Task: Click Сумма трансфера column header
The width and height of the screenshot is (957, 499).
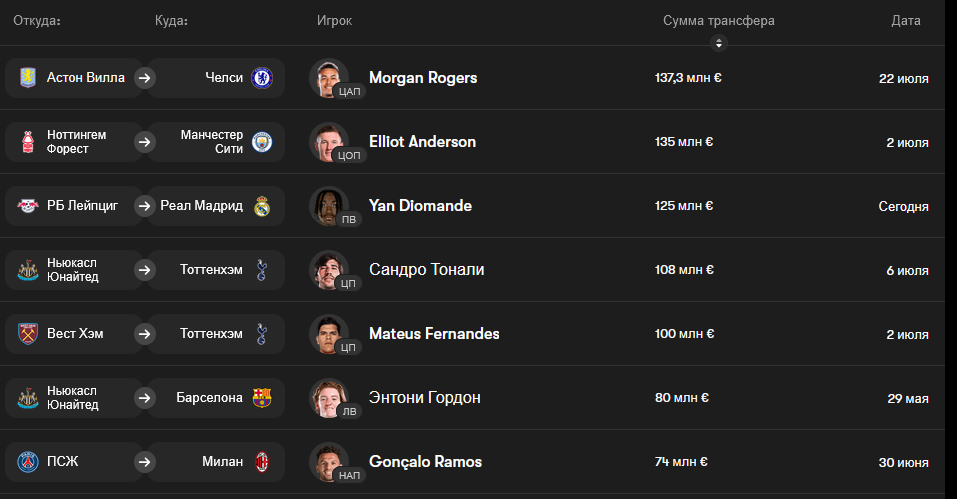Action: (x=718, y=21)
